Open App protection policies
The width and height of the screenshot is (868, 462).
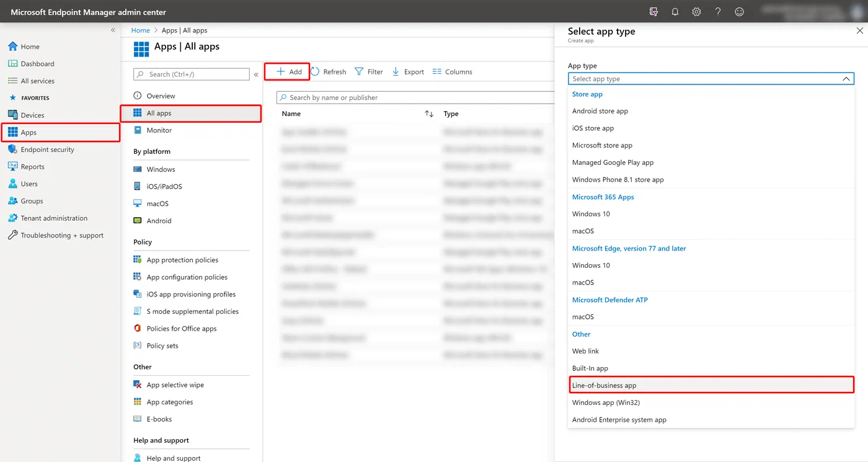[x=182, y=260]
